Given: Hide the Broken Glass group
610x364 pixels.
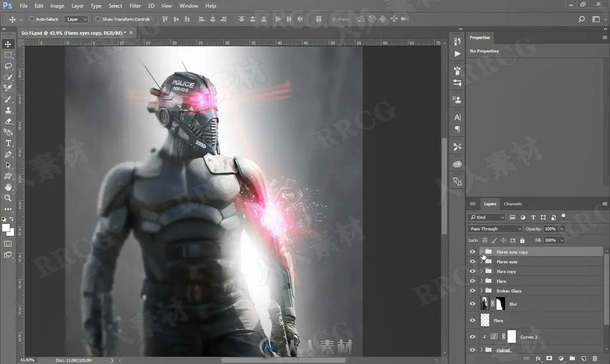Looking at the screenshot, I should 472,291.
